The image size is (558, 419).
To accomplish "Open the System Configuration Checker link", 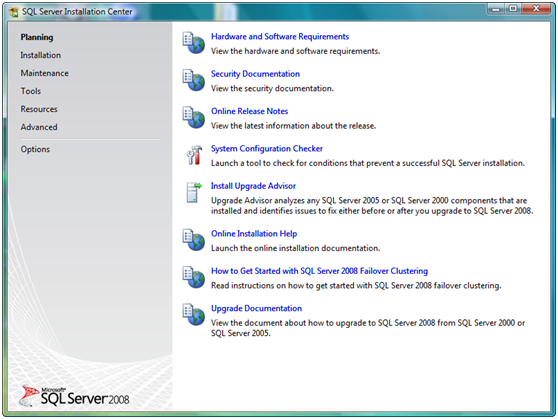I will pos(267,149).
